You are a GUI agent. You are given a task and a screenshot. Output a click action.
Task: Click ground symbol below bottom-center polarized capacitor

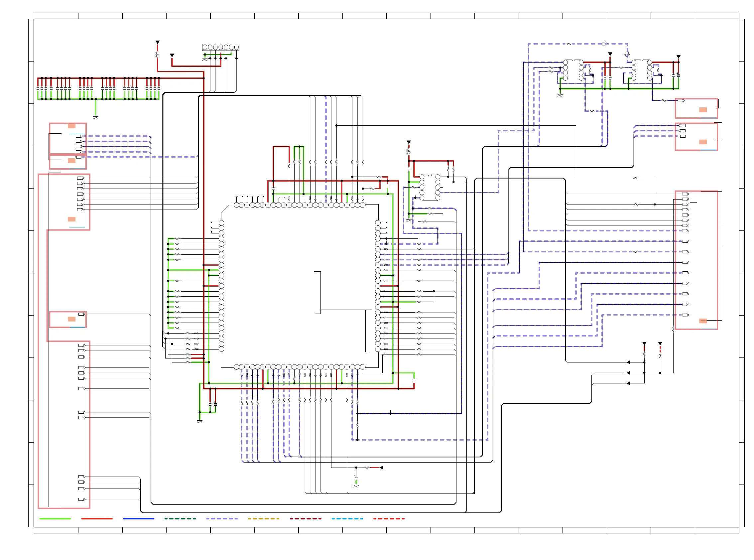356,486
